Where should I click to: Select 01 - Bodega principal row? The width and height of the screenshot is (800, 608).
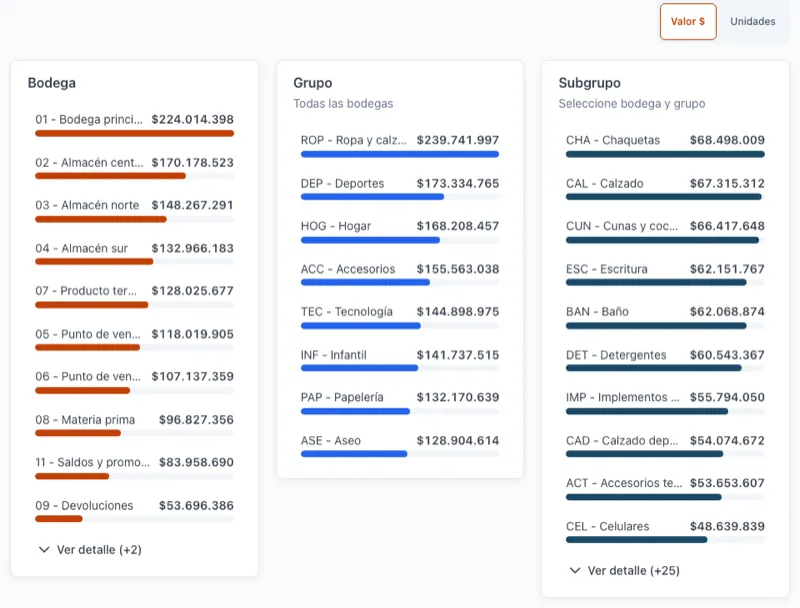click(x=134, y=125)
